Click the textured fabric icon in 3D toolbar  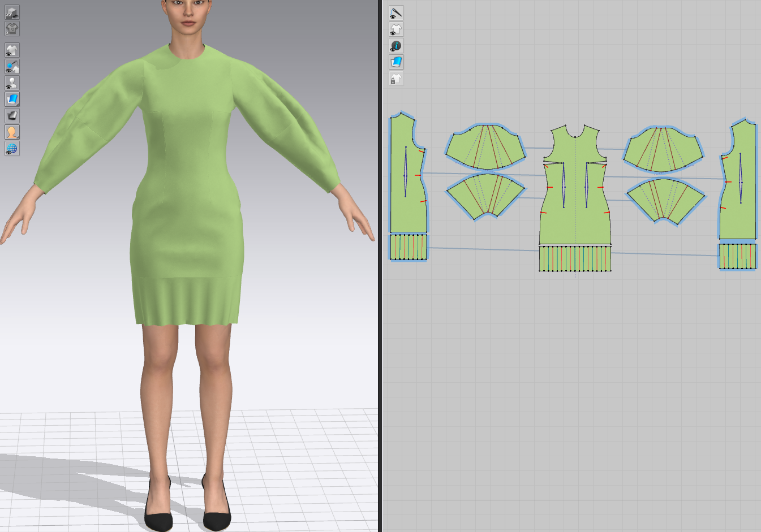coord(11,100)
